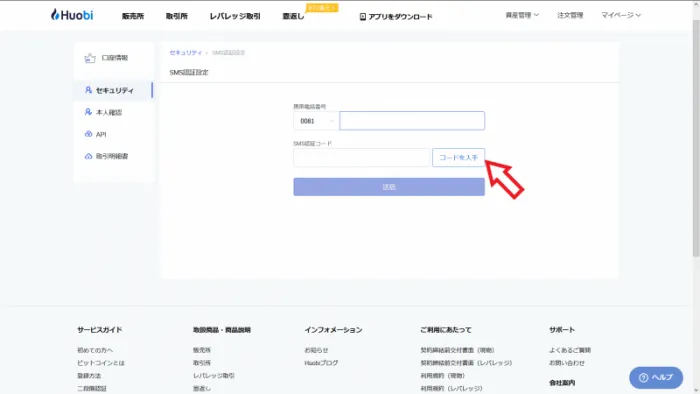Open レバレッジ取引 in the top navigation
This screenshot has width=700, height=394.
point(235,16)
